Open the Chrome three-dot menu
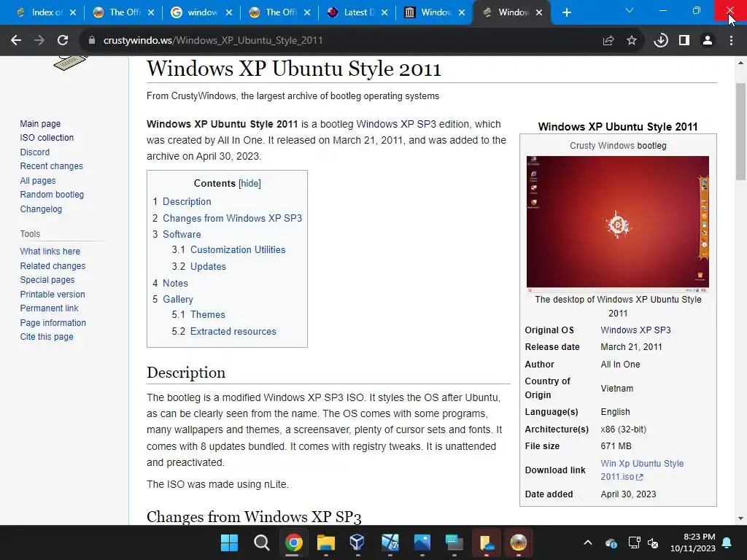The width and height of the screenshot is (747, 560). point(731,41)
